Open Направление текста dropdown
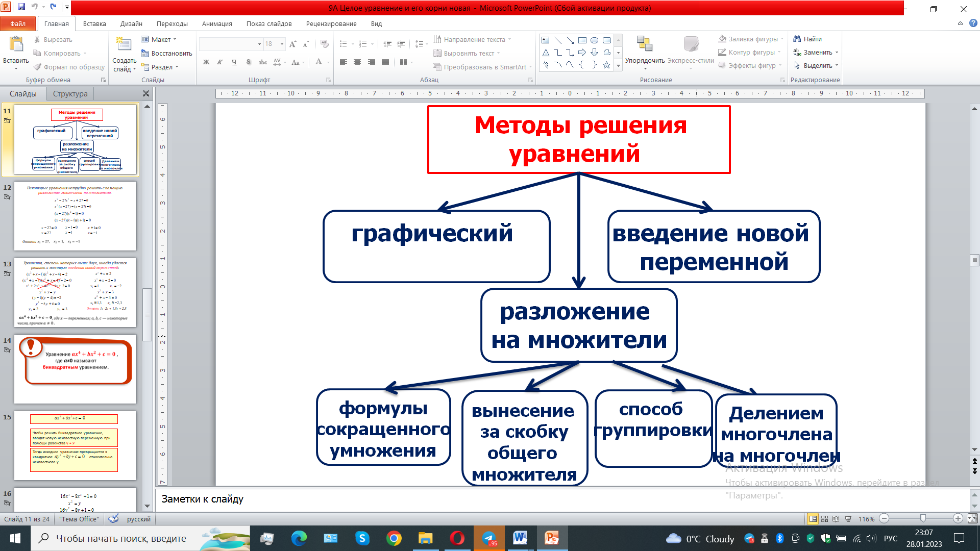The width and height of the screenshot is (980, 551). click(472, 39)
